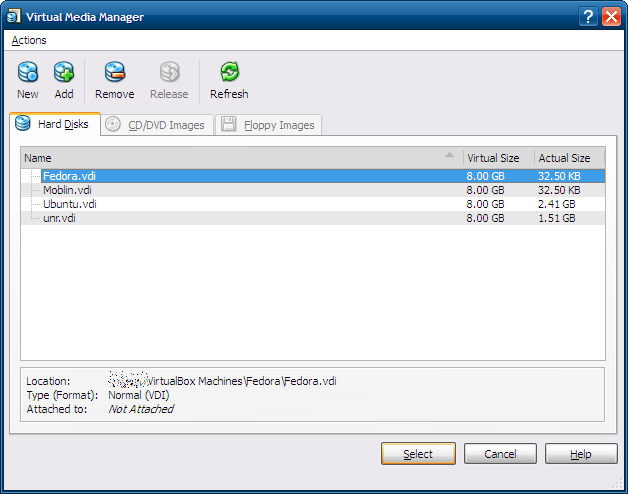
Task: Click the question mark help title button
Action: pyautogui.click(x=588, y=17)
